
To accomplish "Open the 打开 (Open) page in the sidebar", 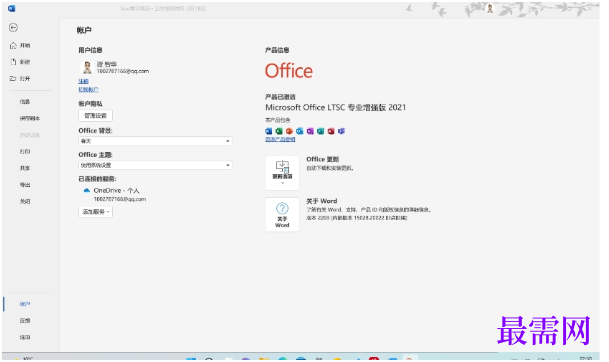I will (20, 78).
